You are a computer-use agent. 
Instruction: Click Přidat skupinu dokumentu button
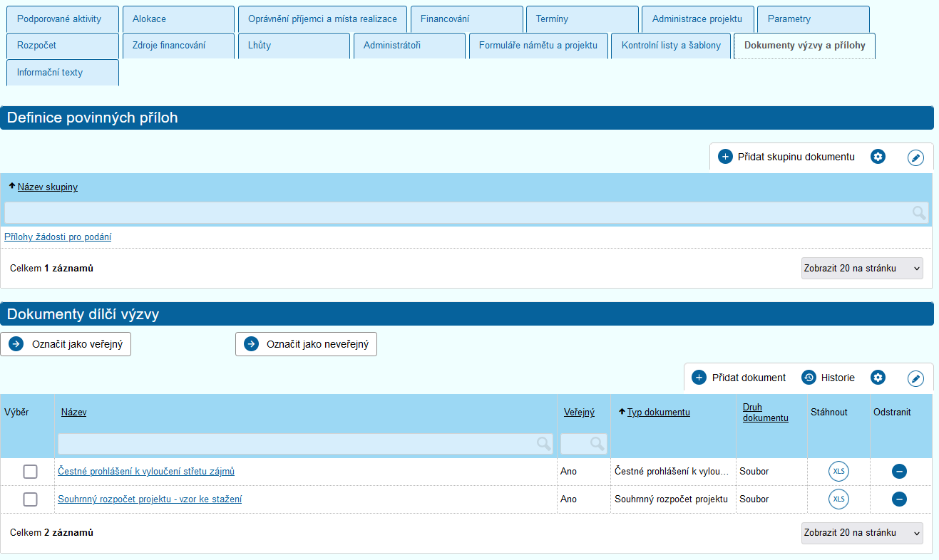pos(787,157)
